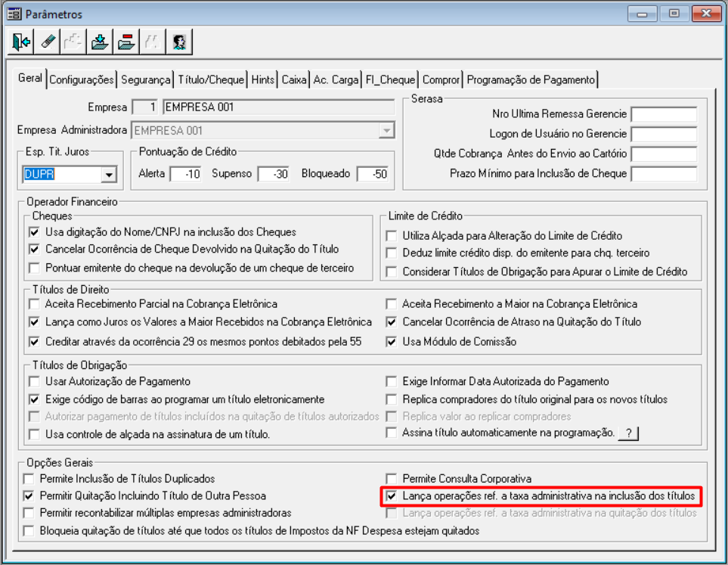Click the grayed-out binoculars search icon
Viewport: 728px width, 565px height.
coord(152,42)
